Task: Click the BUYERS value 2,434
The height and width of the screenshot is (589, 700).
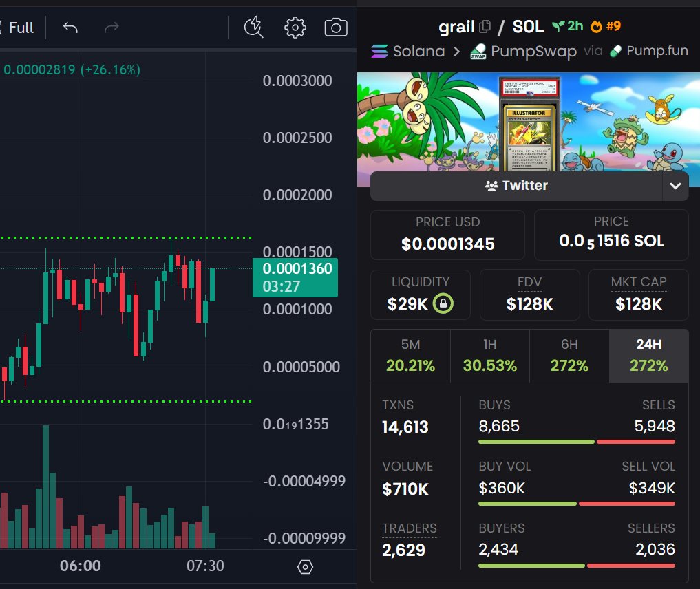Action: (x=498, y=549)
